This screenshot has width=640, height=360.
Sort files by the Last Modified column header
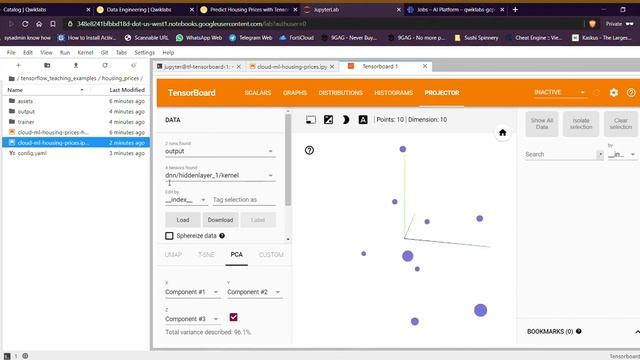(127, 90)
